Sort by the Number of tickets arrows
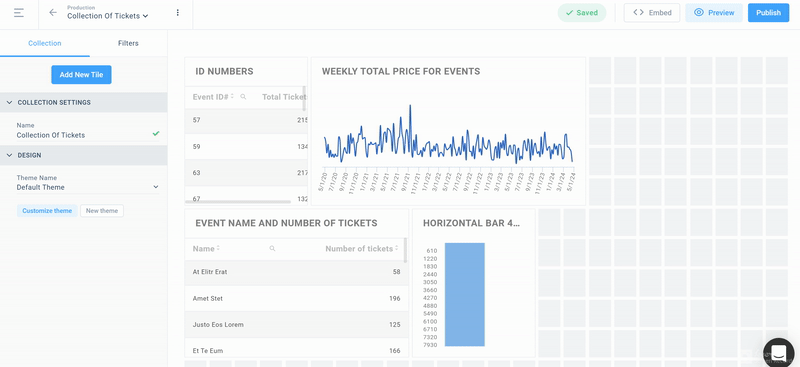The width and height of the screenshot is (800, 367). tap(397, 249)
